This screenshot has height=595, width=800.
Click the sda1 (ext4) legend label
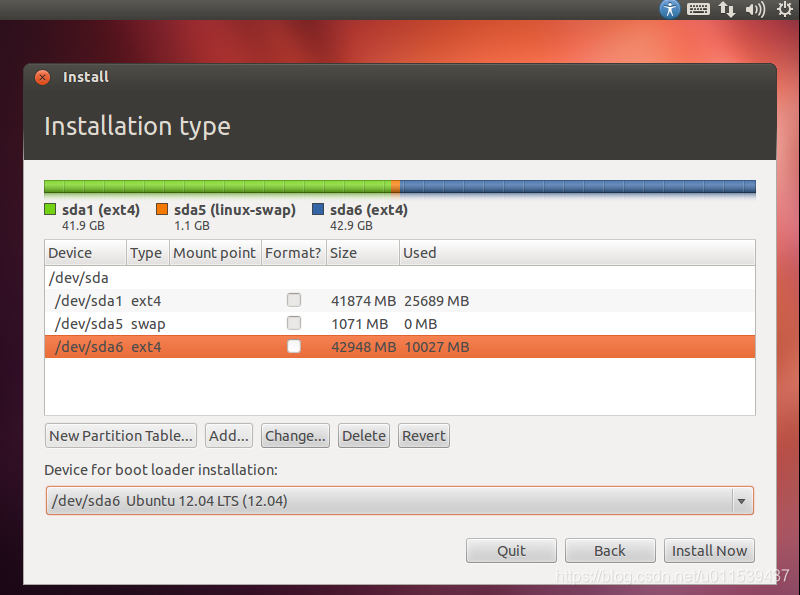101,210
